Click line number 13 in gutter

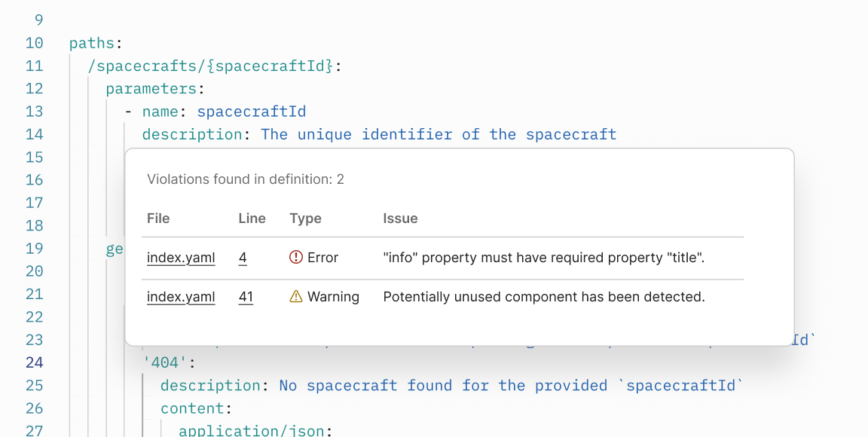pos(34,112)
